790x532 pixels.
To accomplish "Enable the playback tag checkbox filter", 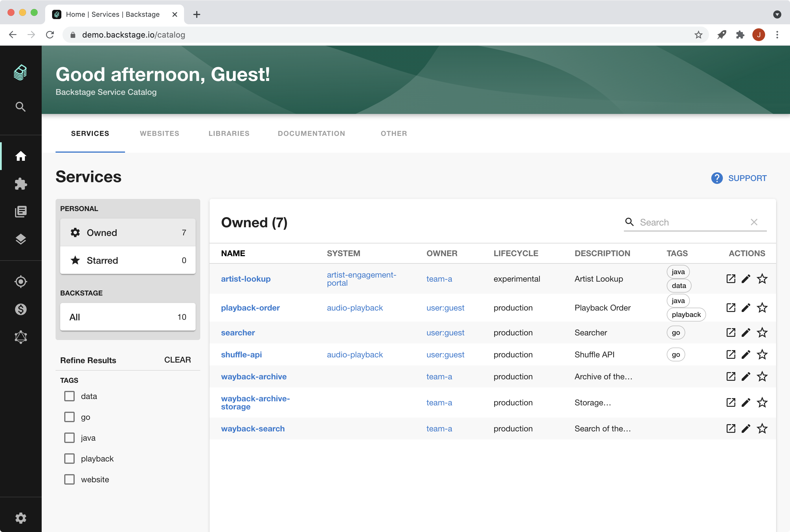I will [x=69, y=458].
